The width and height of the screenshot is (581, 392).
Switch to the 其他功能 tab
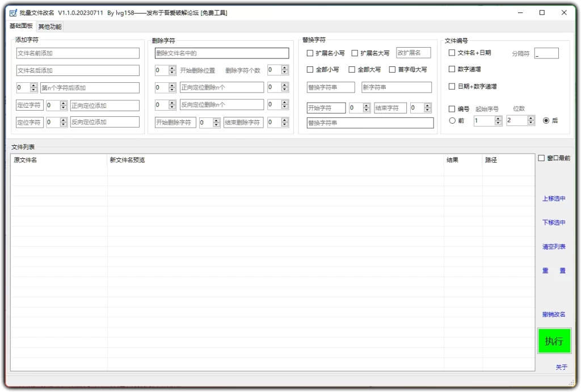click(x=49, y=26)
